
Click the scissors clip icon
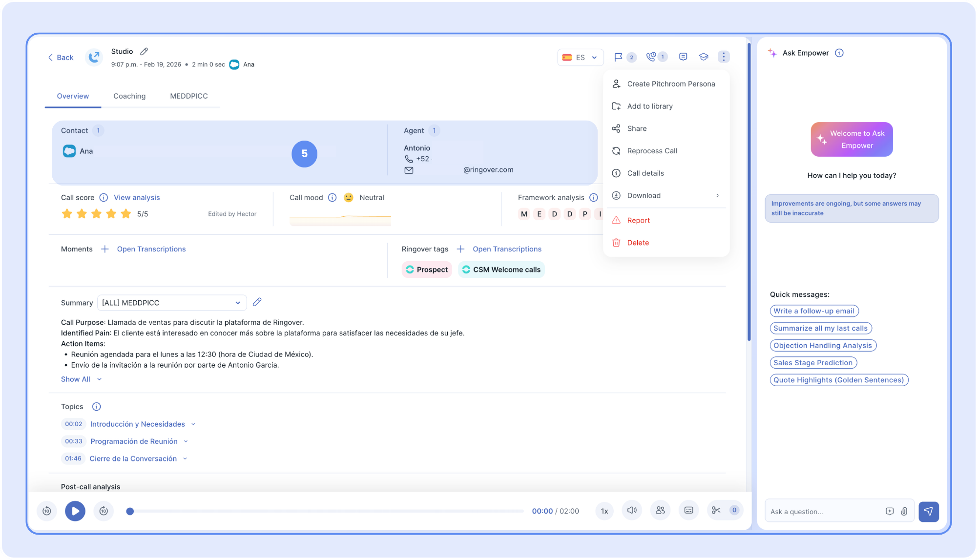point(716,510)
